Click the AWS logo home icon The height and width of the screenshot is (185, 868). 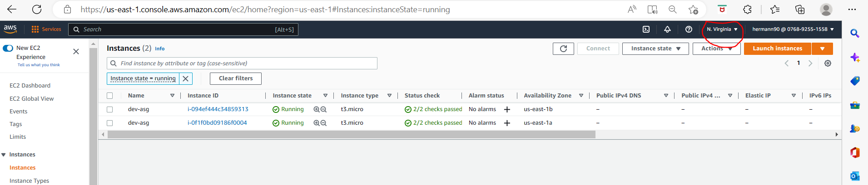(10, 29)
